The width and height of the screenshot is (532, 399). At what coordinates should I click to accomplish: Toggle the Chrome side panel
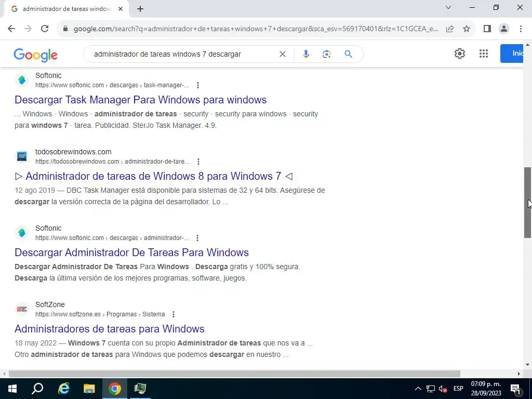487,29
